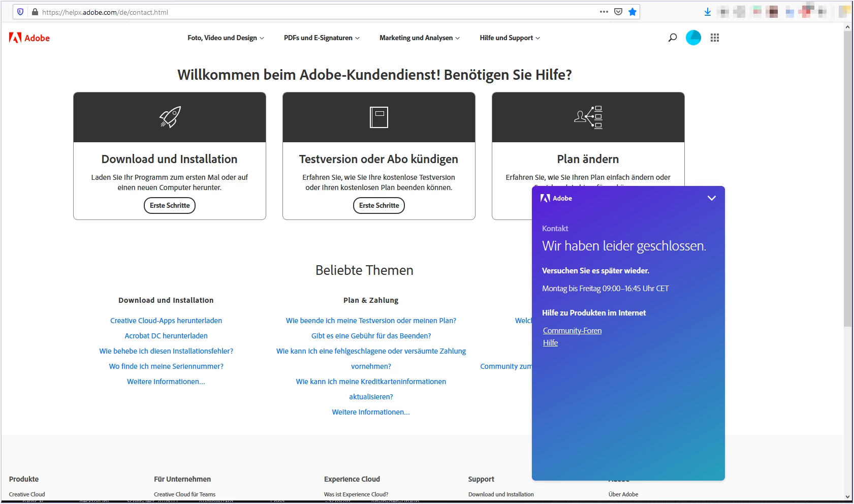
Task: Click the scrollbar up arrow
Action: pos(847,27)
